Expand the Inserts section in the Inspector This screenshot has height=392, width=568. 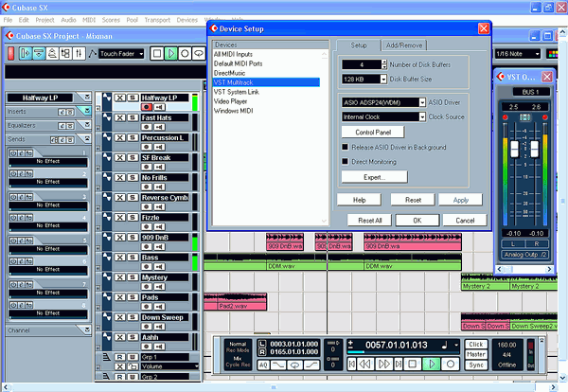point(87,110)
